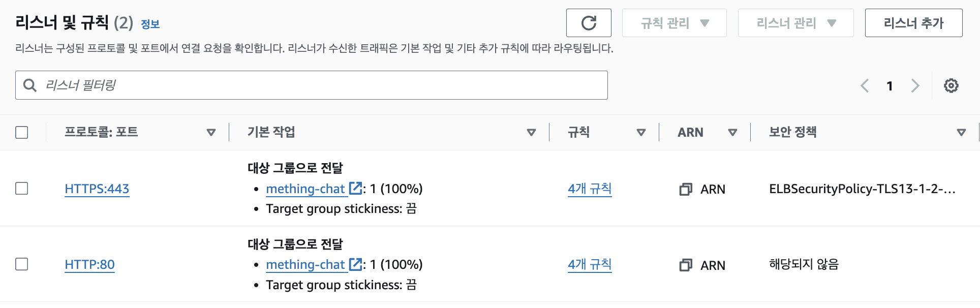Open 4개 규칙 link for HTTP:80

590,264
